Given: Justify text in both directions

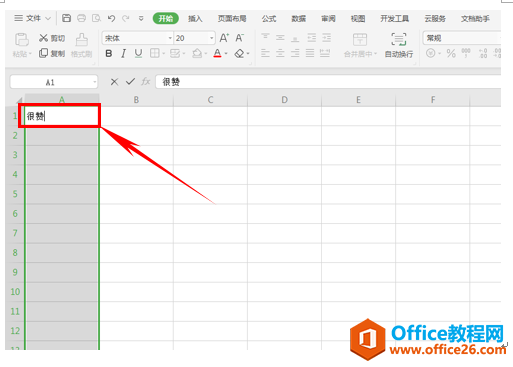Looking at the screenshot, I should (x=310, y=53).
